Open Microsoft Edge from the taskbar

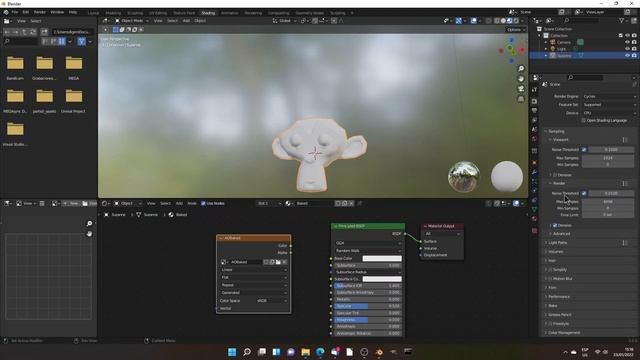(x=320, y=352)
